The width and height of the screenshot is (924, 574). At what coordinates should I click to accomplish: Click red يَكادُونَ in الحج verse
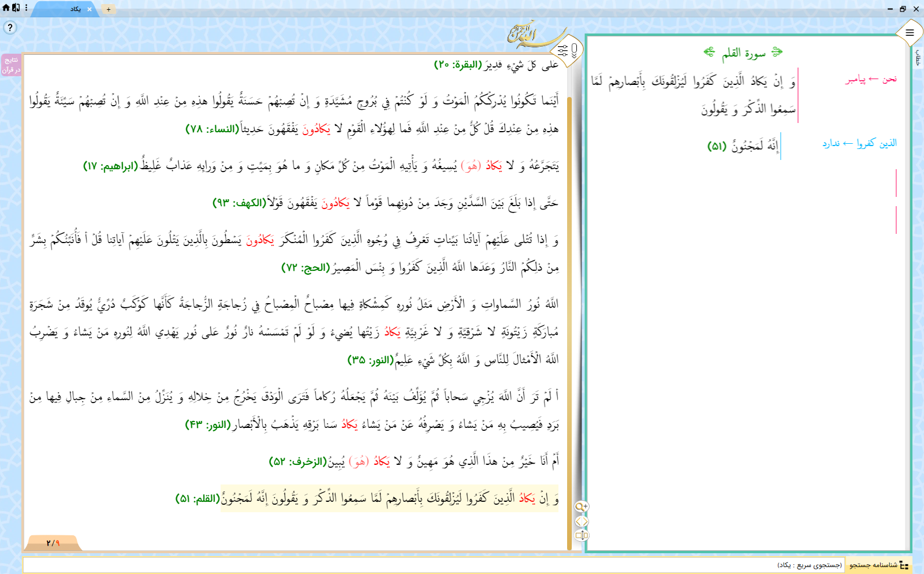pos(260,240)
